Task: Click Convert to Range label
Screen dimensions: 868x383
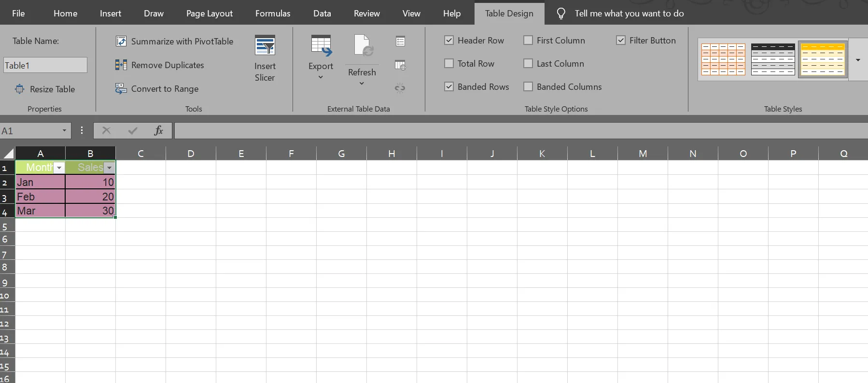Action: [x=165, y=88]
